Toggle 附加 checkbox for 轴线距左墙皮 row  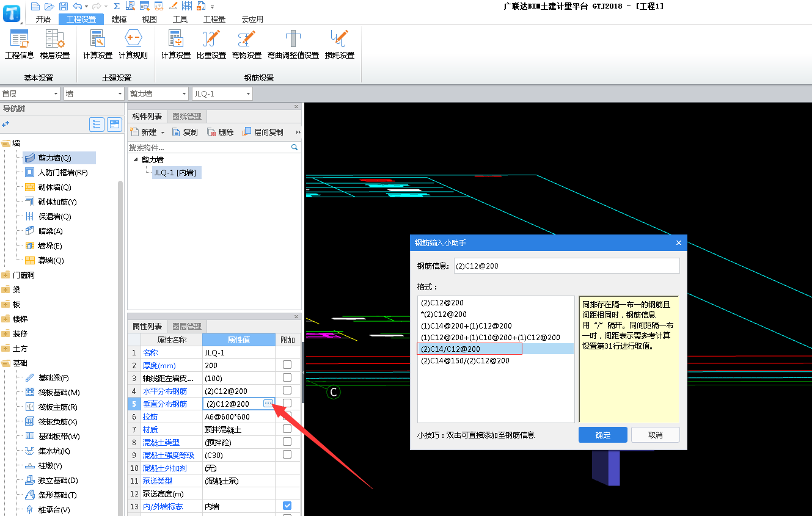(287, 377)
